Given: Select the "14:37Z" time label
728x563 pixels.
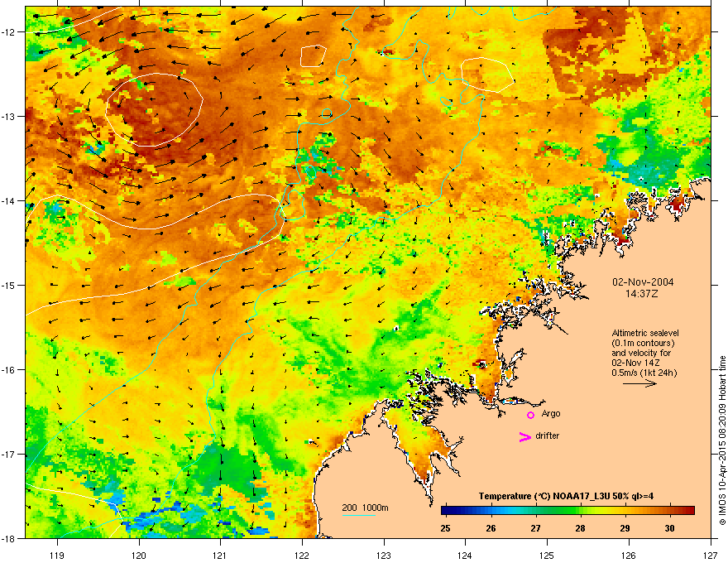Looking at the screenshot, I should [642, 294].
